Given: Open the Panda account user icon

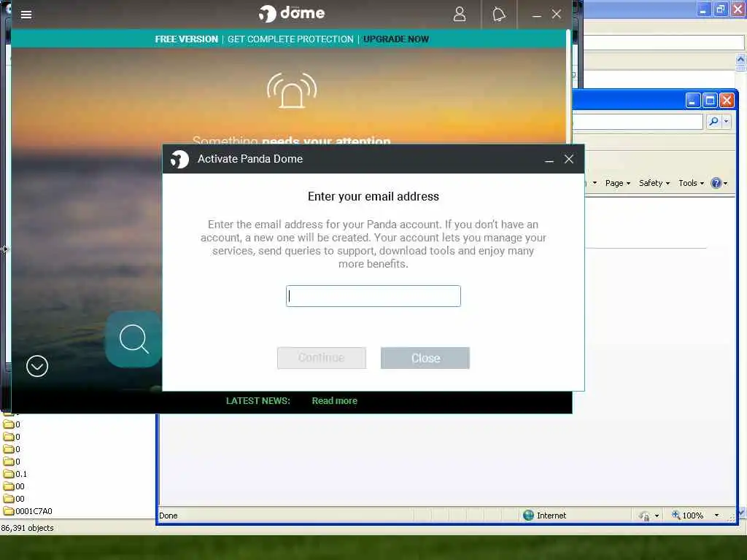Looking at the screenshot, I should [460, 15].
